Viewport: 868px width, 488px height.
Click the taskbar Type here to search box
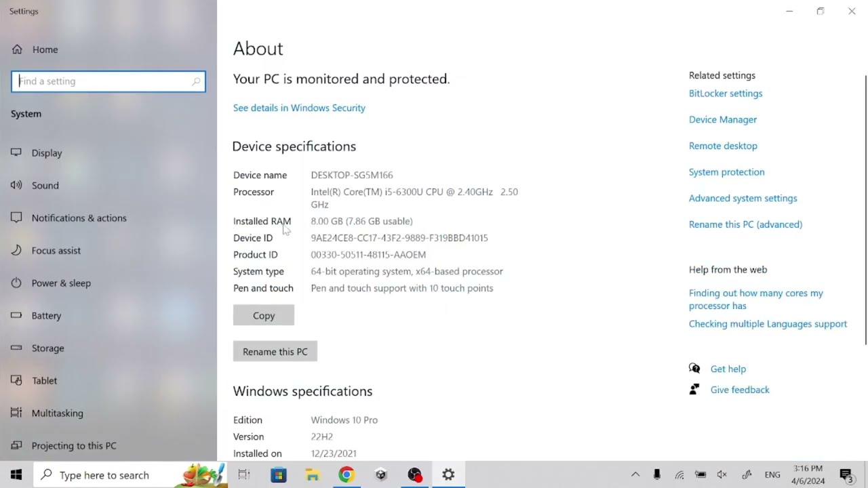pos(129,475)
